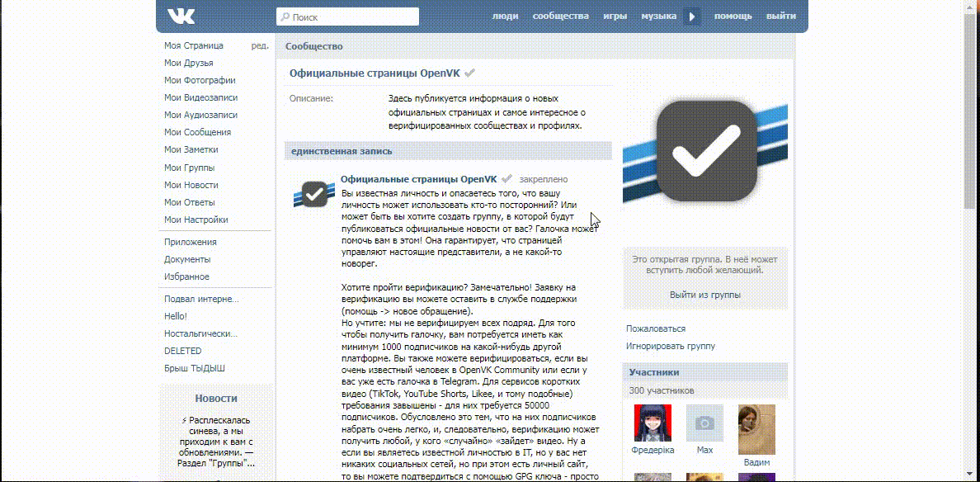980x482 pixels.
Task: Click the Новости heading in sidebar box
Action: point(216,399)
